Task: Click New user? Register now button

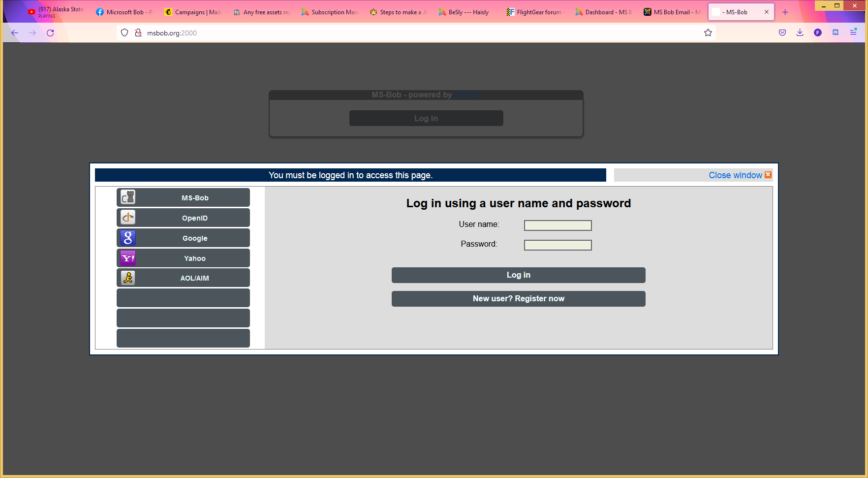Action: tap(519, 299)
